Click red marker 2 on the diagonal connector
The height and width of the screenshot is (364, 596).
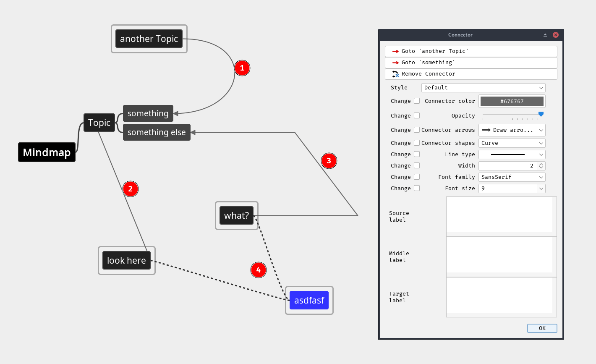[x=131, y=189]
